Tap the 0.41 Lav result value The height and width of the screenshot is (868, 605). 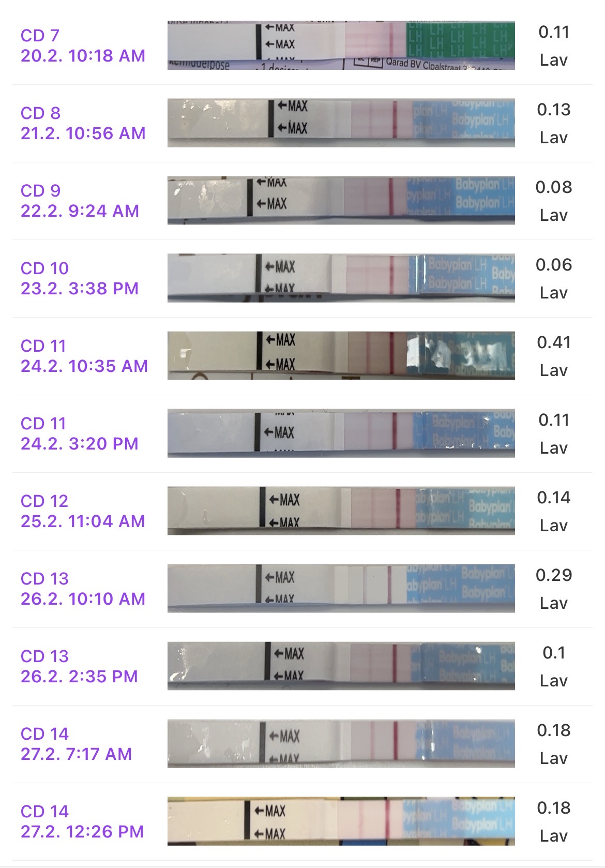(554, 356)
